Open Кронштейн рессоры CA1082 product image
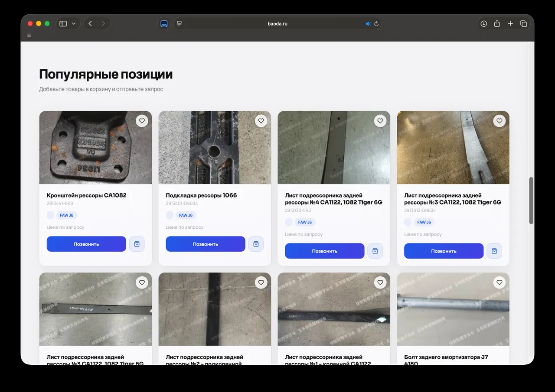This screenshot has width=555, height=392. pos(95,148)
